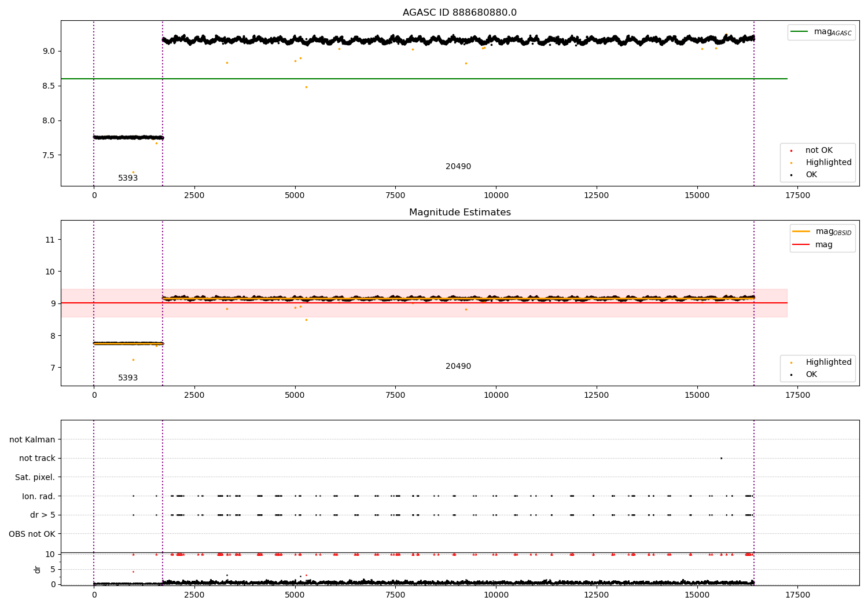This screenshot has width=868, height=608.
Task: Click the 'Ion. rad.' row label
Action: coord(39,496)
